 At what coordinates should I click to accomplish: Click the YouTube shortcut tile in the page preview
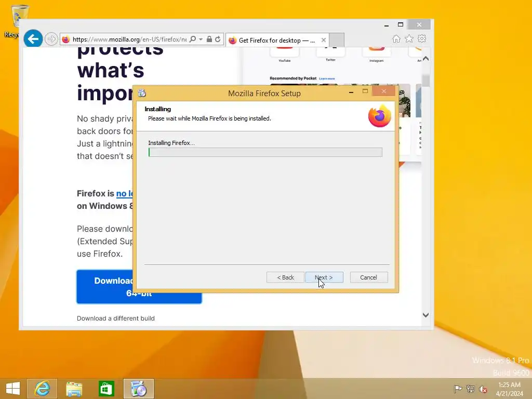285,54
